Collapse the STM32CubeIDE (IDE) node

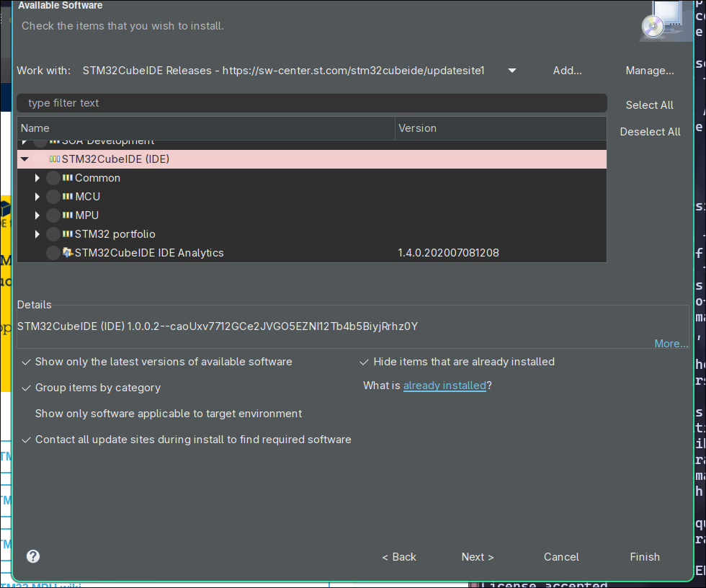[25, 159]
